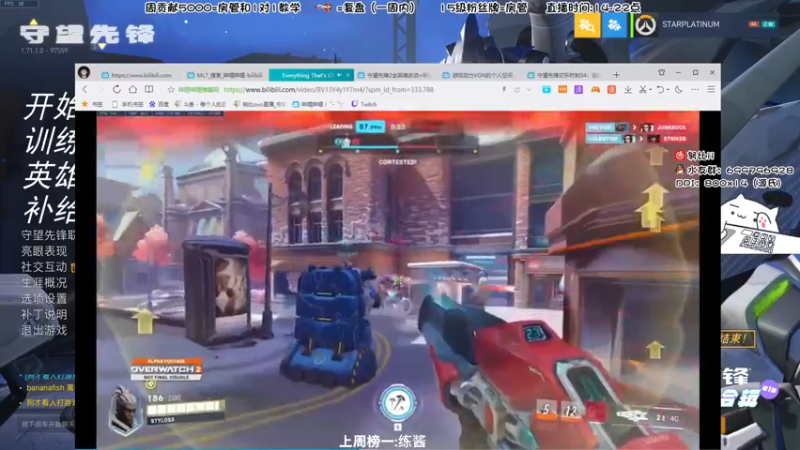The height and width of the screenshot is (450, 800).
Task: Open the game controller extension icon
Action: [595, 89]
